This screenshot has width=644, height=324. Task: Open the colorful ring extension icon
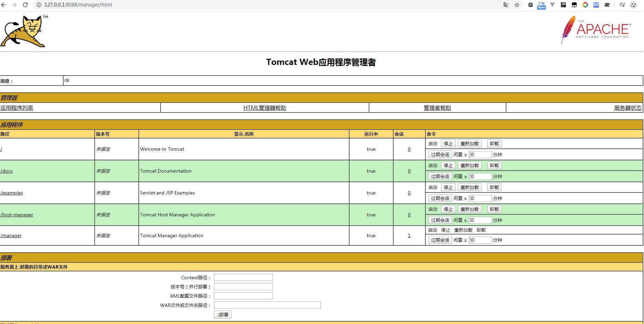(x=585, y=5)
